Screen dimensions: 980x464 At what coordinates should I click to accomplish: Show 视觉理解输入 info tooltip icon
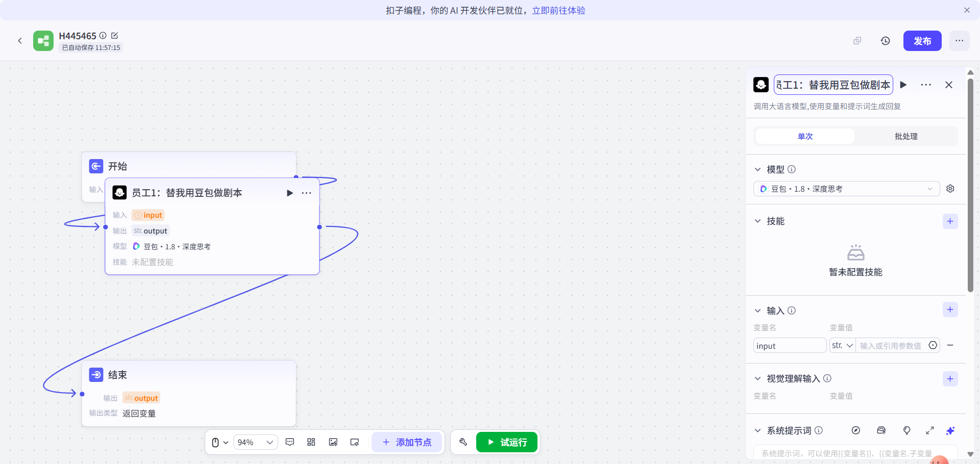pos(827,378)
